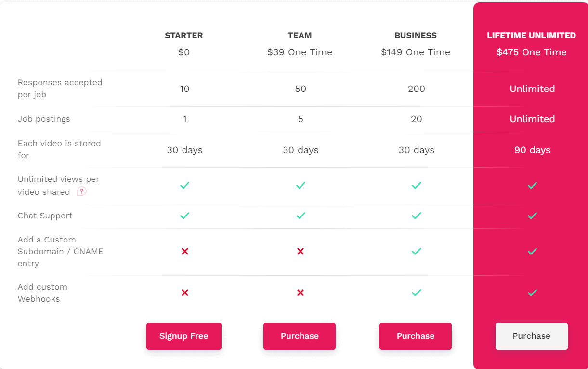Click Business plan's custom subdomain checkmark

coord(417,251)
